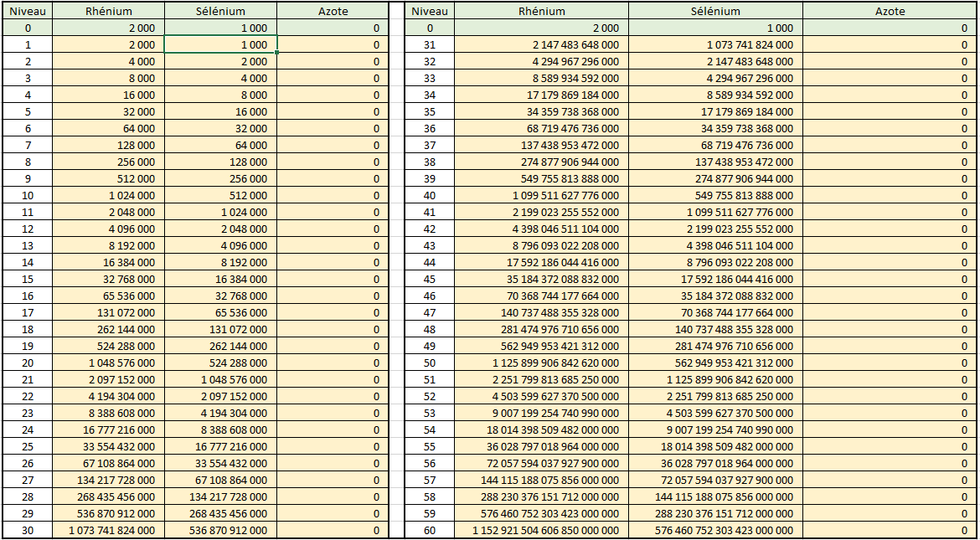Image resolution: width=980 pixels, height=540 pixels.
Task: Click the Rhénium header in the left table
Action: coord(108,11)
